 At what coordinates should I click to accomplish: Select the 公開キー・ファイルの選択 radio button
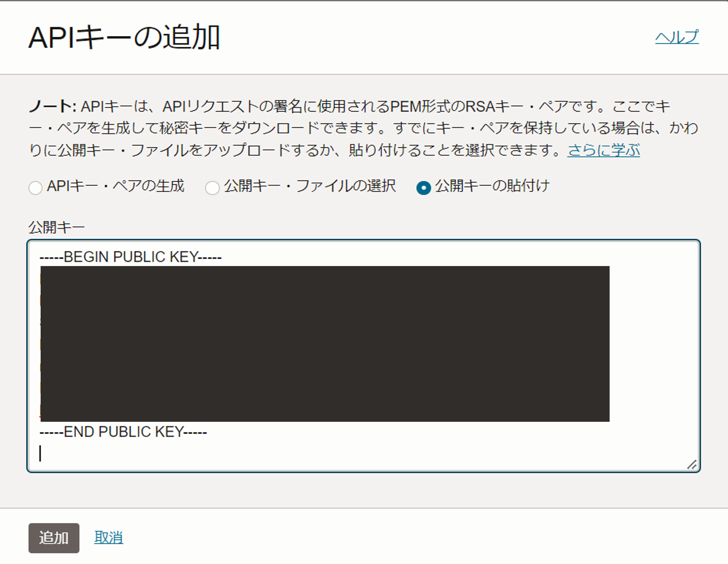click(212, 188)
